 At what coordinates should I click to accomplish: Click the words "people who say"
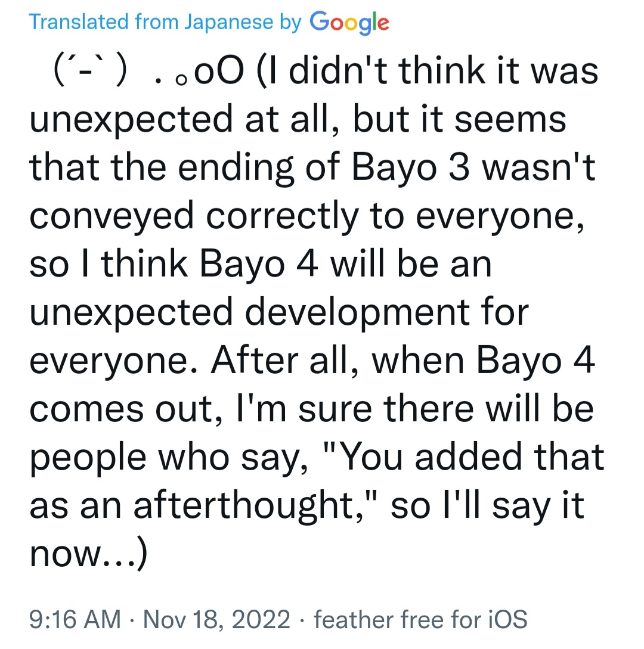(x=169, y=458)
